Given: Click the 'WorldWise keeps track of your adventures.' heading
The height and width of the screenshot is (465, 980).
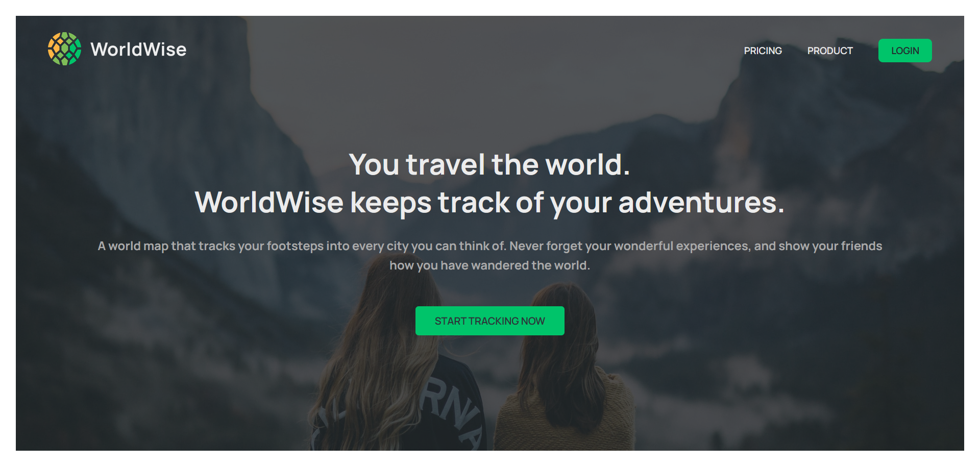Looking at the screenshot, I should tap(490, 202).
